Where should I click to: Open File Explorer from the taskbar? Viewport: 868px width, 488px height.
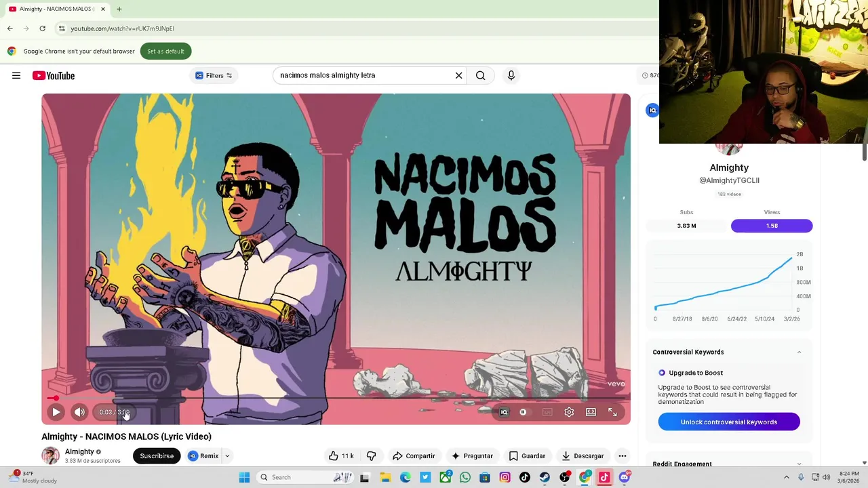tap(385, 477)
